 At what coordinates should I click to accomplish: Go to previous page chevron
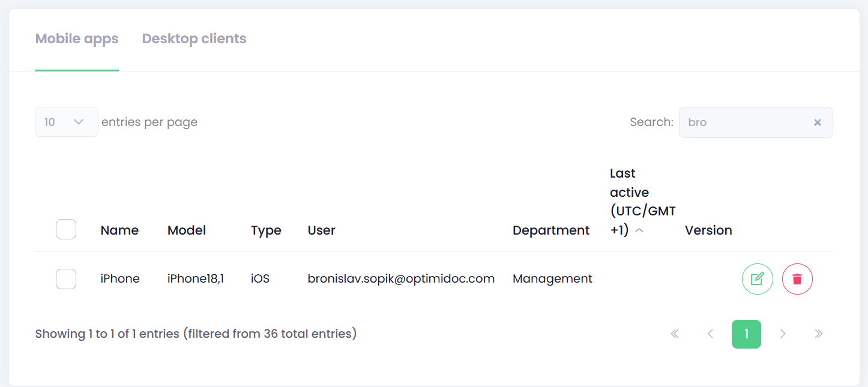(710, 334)
